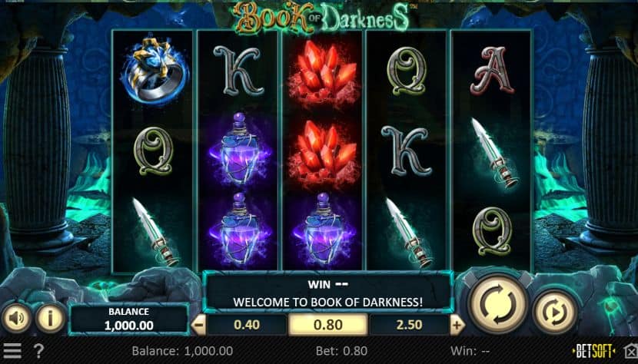Open the info paytable button

pos(50,318)
